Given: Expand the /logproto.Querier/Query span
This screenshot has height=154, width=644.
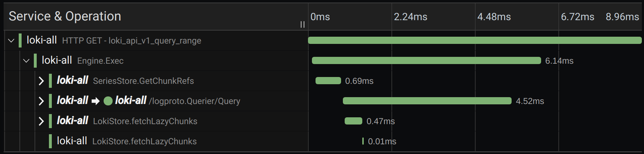Looking at the screenshot, I should [41, 101].
